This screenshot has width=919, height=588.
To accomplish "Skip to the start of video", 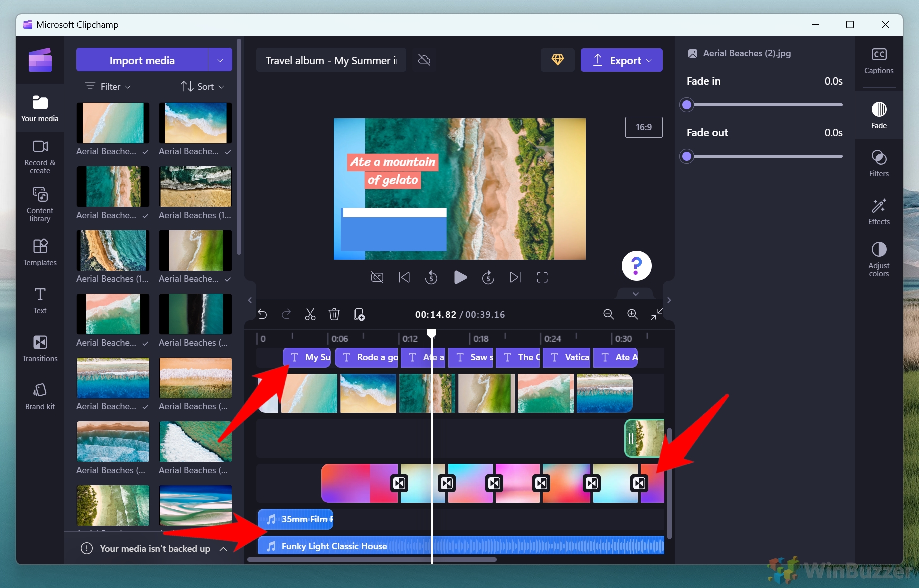I will [404, 277].
